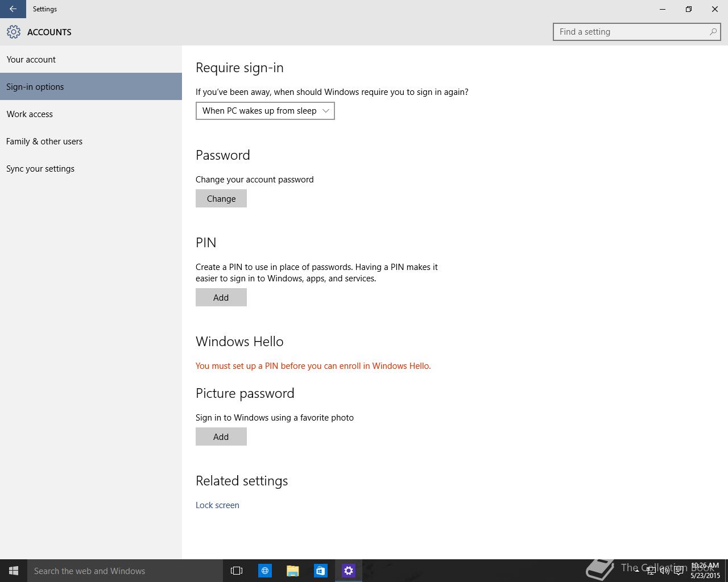Go to Work access section

coord(91,114)
